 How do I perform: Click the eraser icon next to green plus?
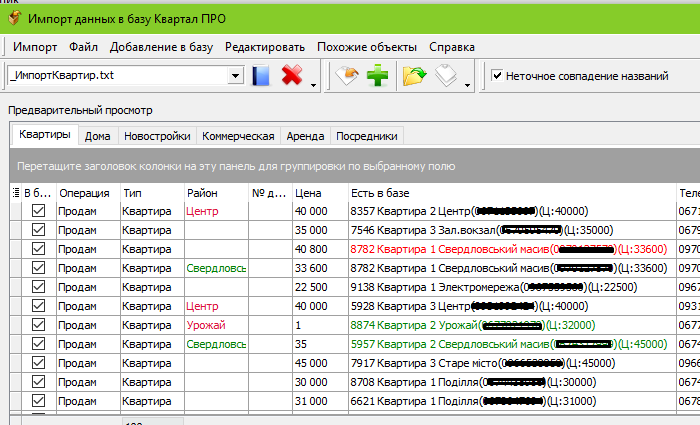click(347, 76)
